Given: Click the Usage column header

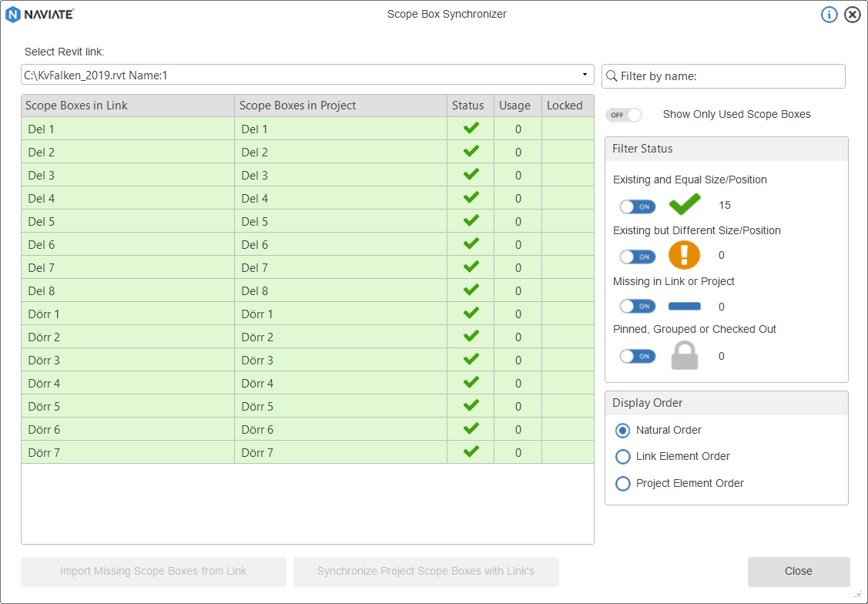Looking at the screenshot, I should pos(514,106).
